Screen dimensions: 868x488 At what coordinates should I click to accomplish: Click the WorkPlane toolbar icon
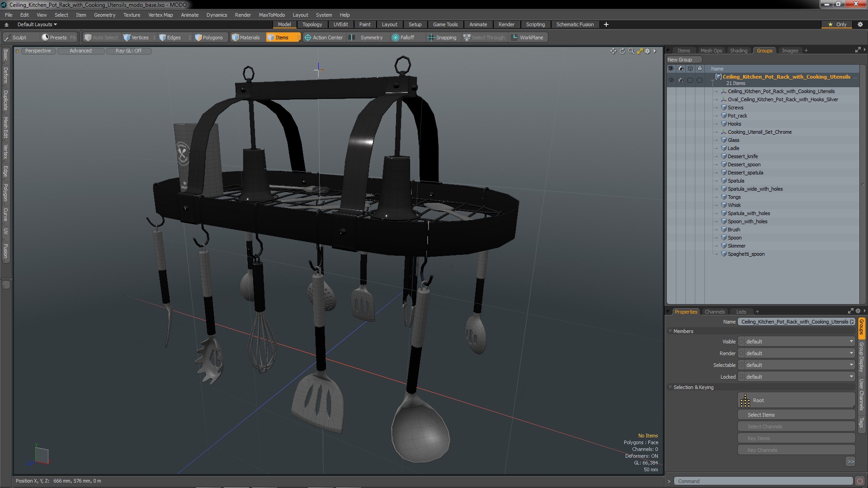[514, 38]
